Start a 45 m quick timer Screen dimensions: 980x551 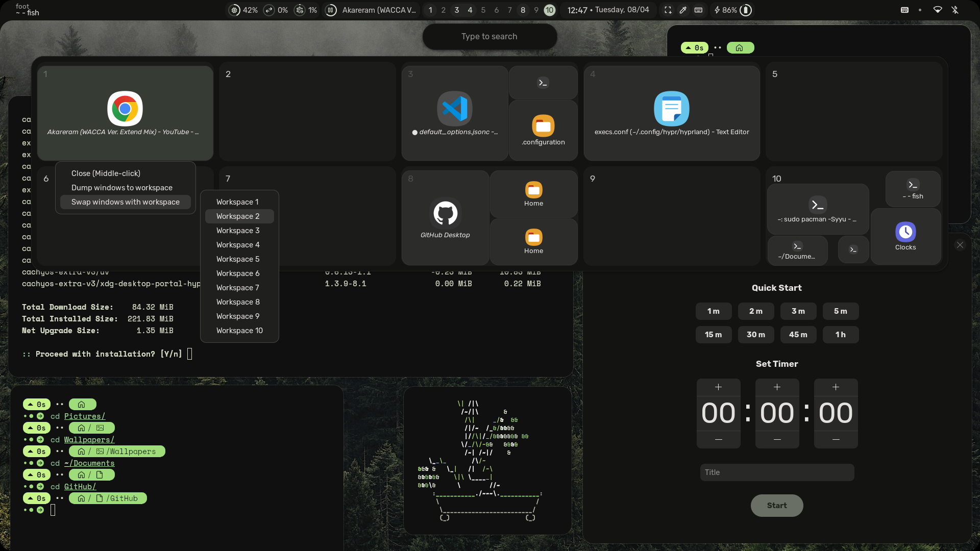[x=798, y=335]
